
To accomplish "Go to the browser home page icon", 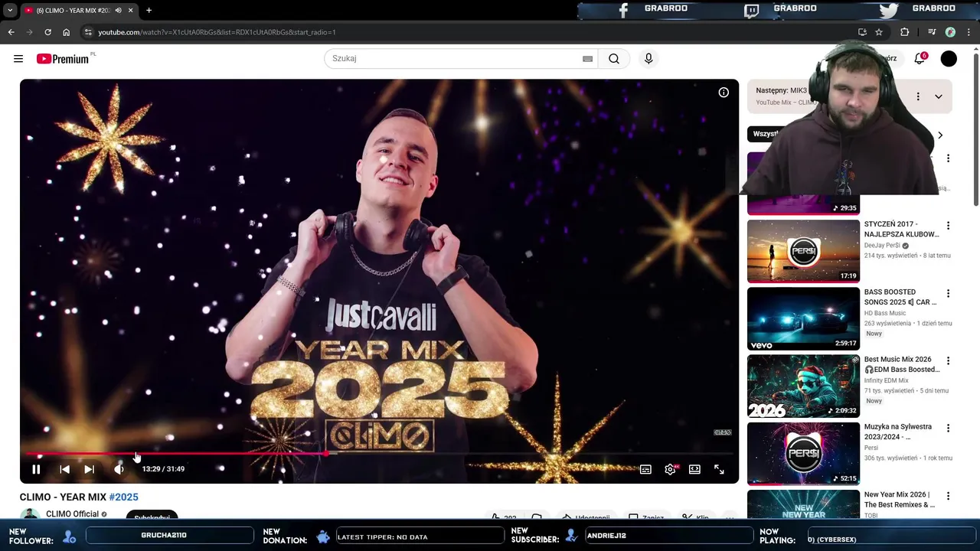I will pos(67,32).
